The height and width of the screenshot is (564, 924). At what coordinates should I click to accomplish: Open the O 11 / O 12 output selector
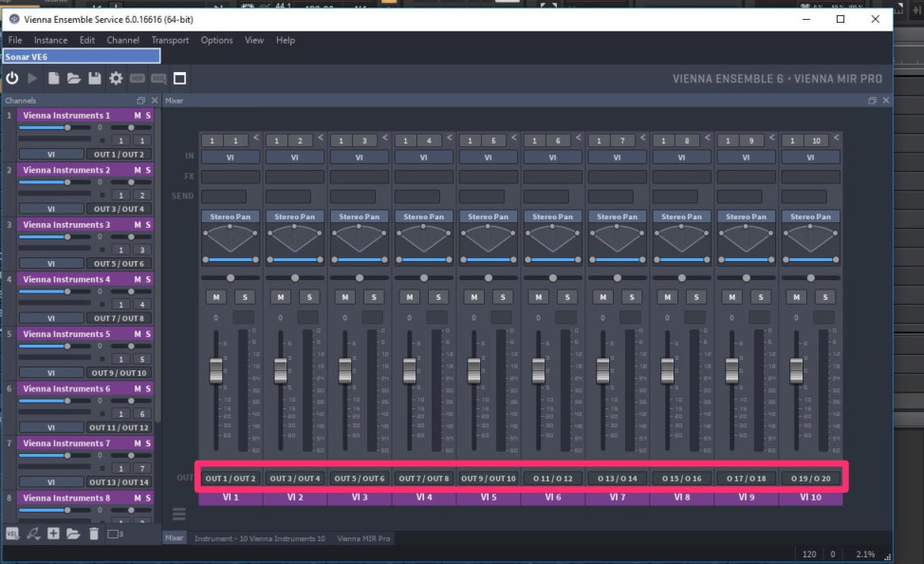(x=553, y=479)
